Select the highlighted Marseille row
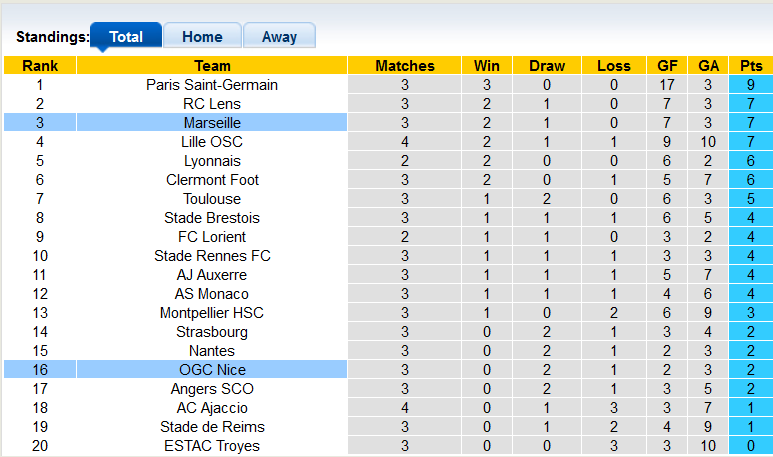Image resolution: width=773 pixels, height=457 pixels. pyautogui.click(x=212, y=123)
